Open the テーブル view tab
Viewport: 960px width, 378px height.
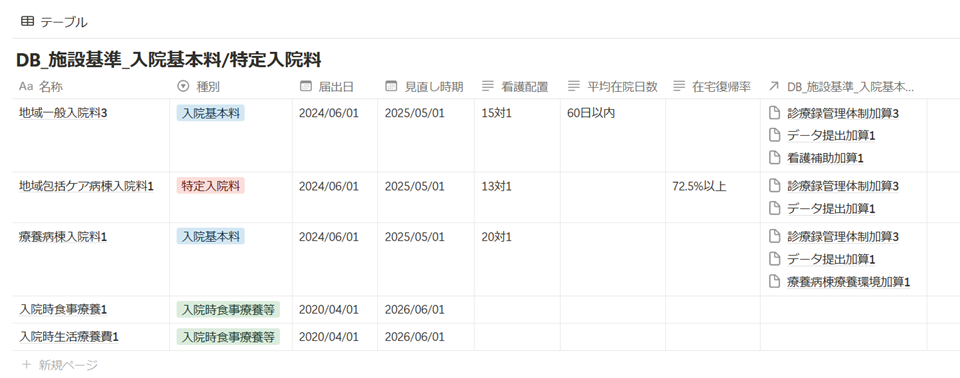point(54,22)
